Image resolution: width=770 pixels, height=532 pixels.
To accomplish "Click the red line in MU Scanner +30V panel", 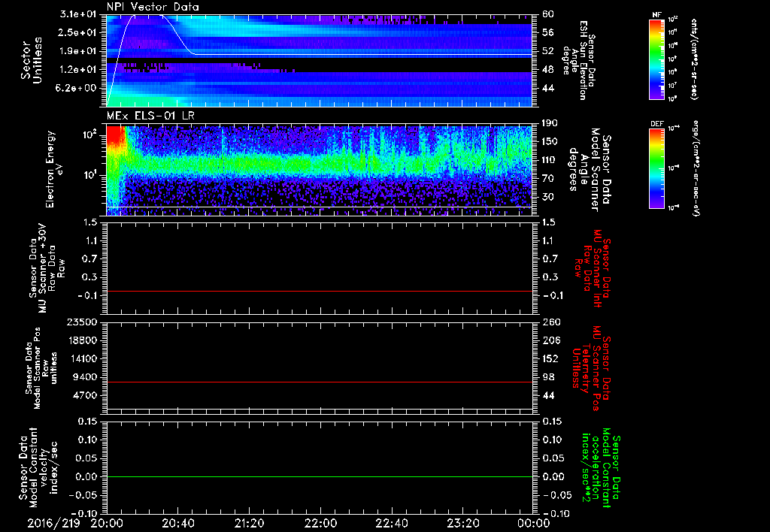I will 320,291.
